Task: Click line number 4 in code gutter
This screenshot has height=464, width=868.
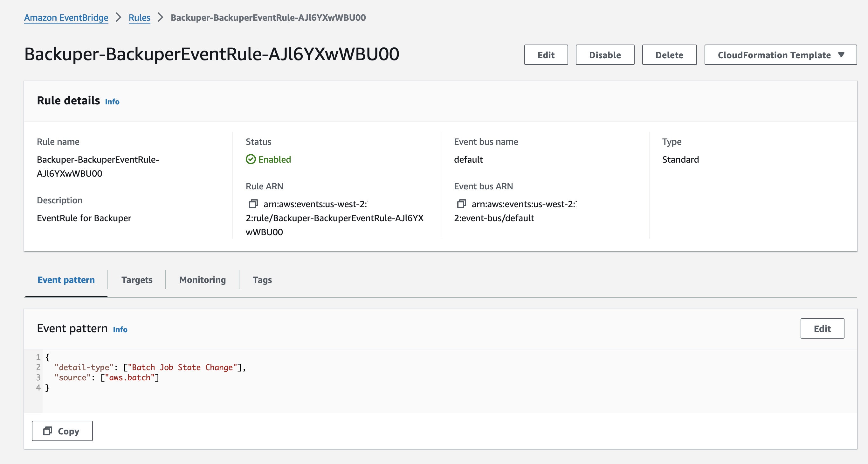Action: 38,387
